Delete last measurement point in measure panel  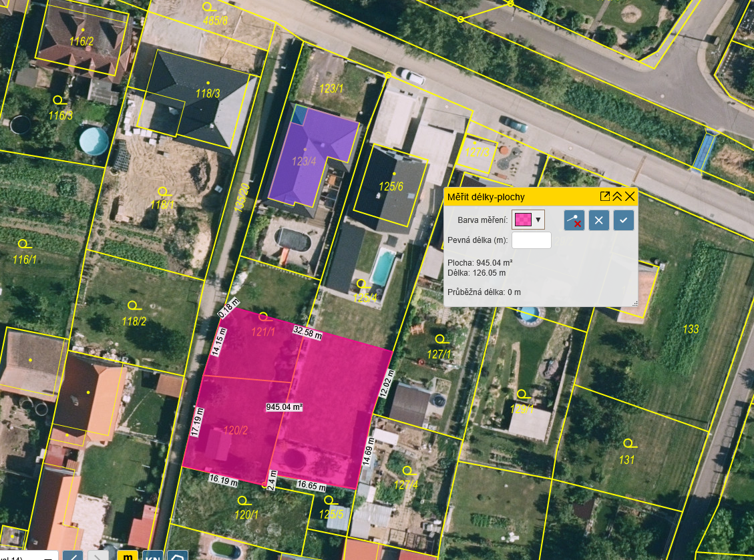[x=574, y=220]
